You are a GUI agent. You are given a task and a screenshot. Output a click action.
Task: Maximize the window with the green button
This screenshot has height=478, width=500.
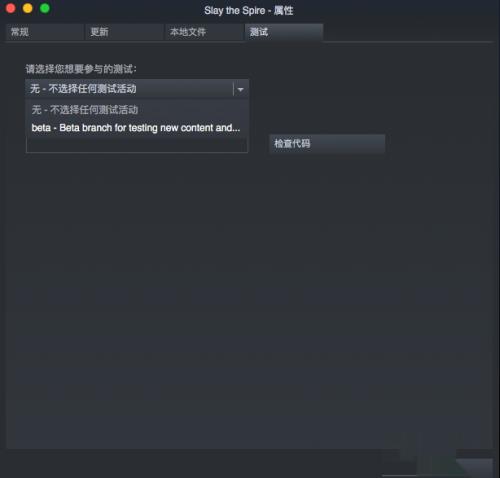[x=45, y=8]
